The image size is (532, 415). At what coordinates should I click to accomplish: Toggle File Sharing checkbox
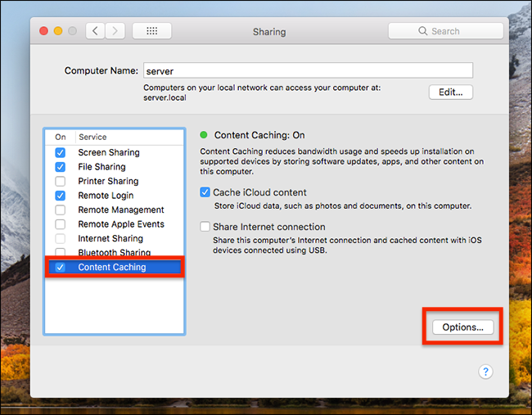61,167
